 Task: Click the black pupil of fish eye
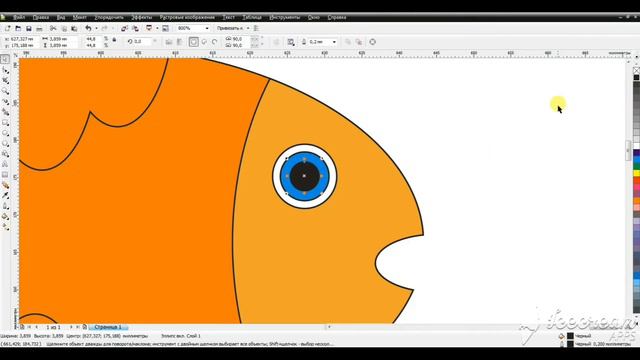tap(304, 176)
